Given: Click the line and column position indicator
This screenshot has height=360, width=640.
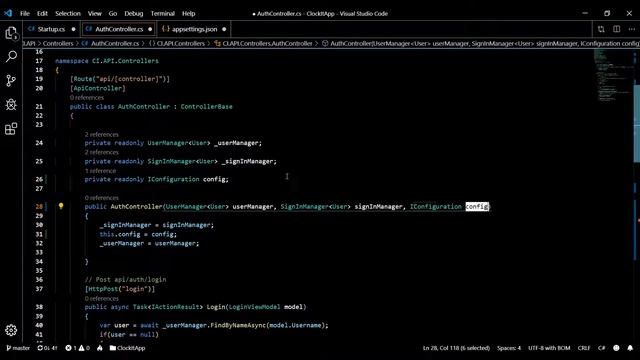Looking at the screenshot, I should tap(456, 348).
